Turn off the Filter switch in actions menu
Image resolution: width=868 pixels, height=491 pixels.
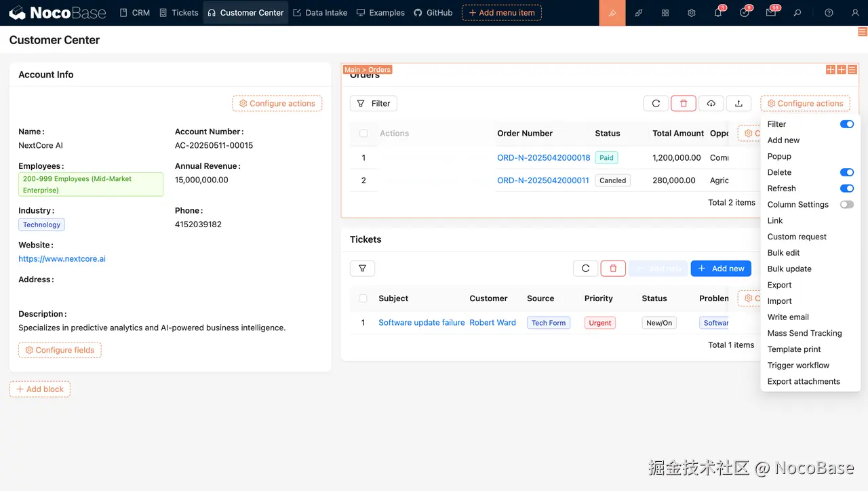pos(847,124)
